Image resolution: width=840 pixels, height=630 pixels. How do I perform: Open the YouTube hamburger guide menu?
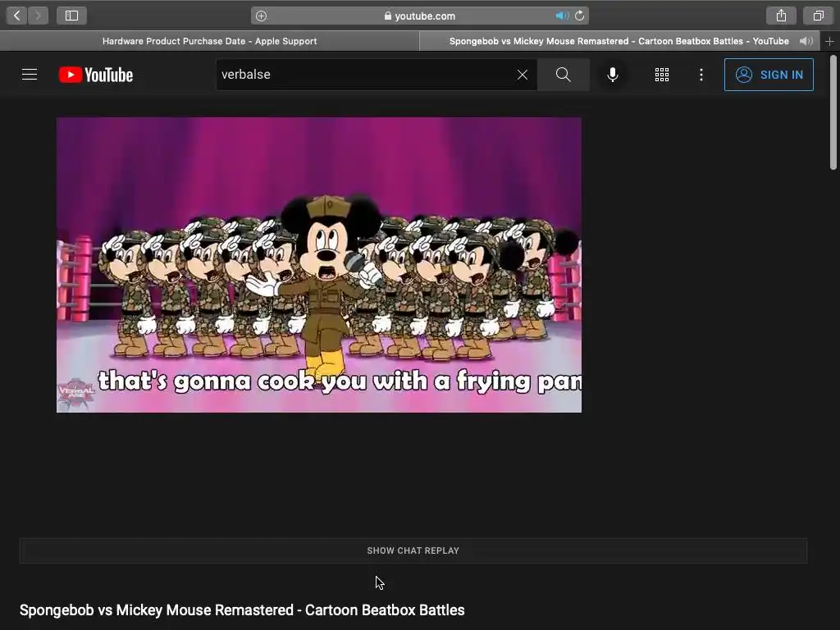pyautogui.click(x=30, y=75)
